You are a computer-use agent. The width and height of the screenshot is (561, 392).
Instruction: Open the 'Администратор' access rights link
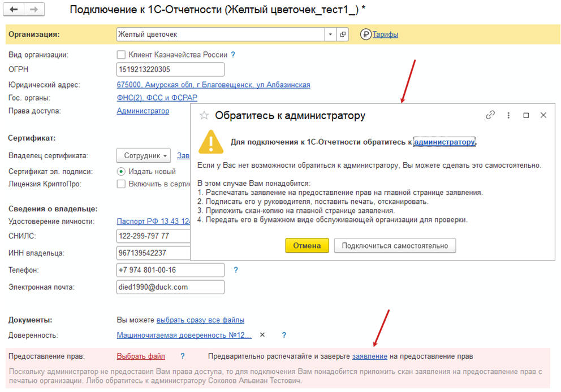[143, 111]
